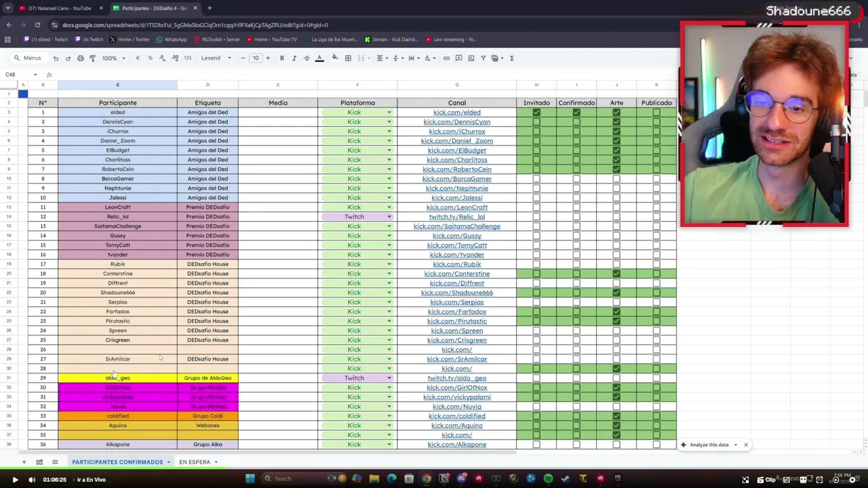
Task: Open the zoom level dropdown at 100%
Action: coord(113,58)
